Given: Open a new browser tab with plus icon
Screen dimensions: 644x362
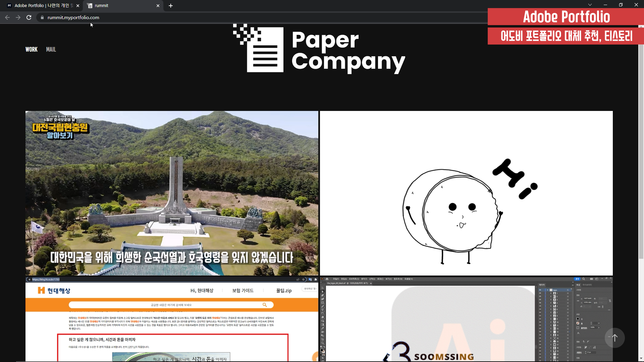Looking at the screenshot, I should [x=171, y=6].
